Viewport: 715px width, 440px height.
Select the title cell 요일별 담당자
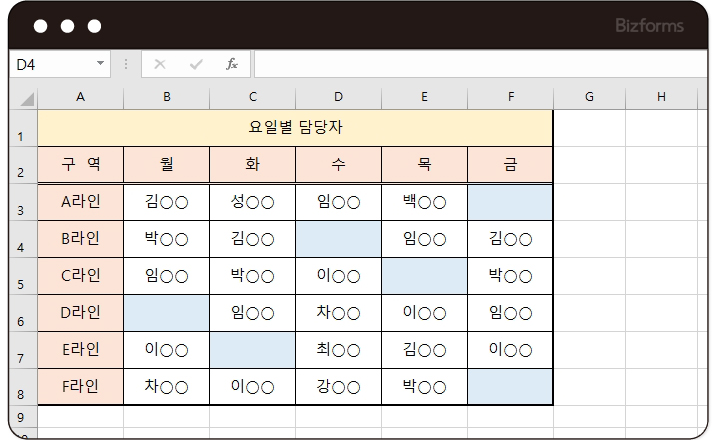pyautogui.click(x=295, y=128)
